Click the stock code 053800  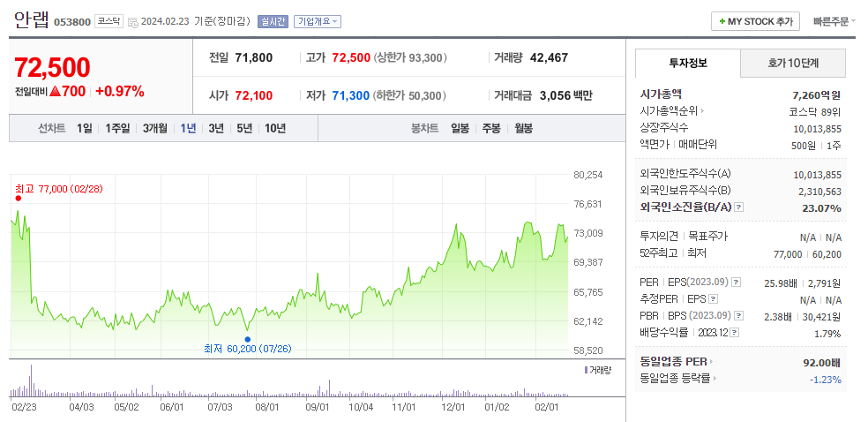tap(72, 22)
